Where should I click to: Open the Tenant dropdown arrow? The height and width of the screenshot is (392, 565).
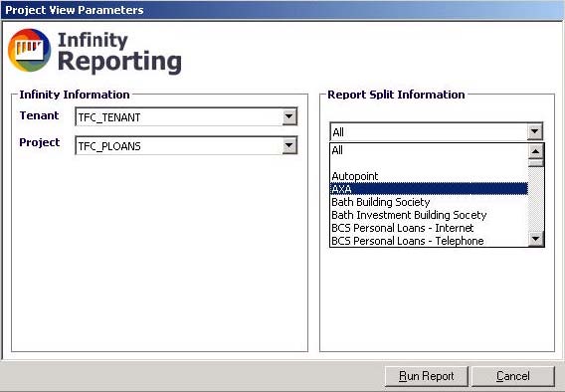pyautogui.click(x=289, y=116)
